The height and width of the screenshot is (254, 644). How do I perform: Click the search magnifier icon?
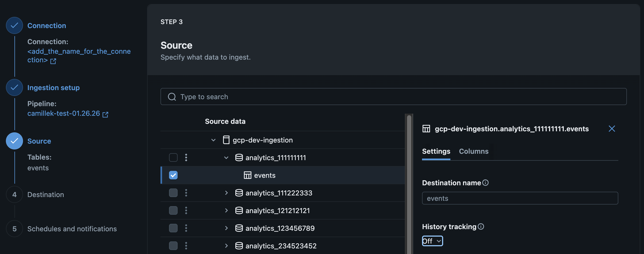click(x=171, y=97)
